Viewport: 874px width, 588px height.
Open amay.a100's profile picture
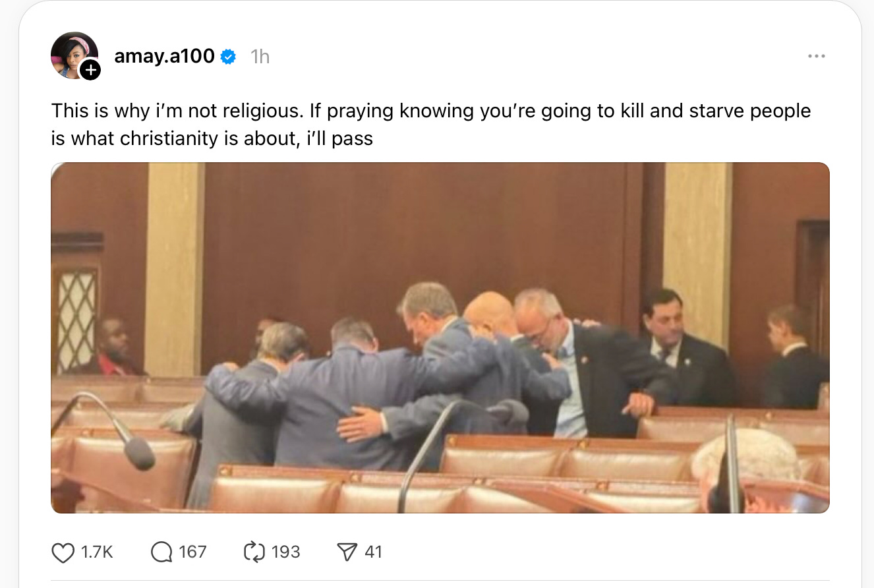(x=74, y=55)
